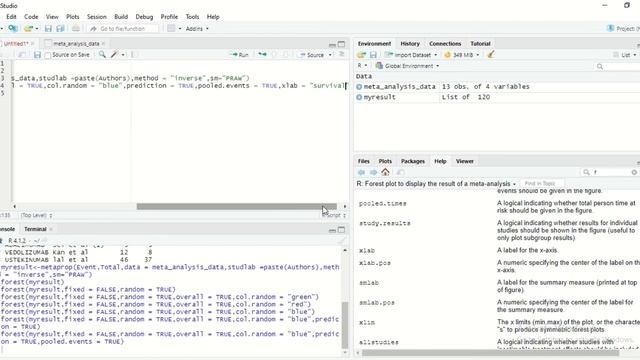The image size is (640, 360).
Task: Click the open file folder icon in main toolbar
Action: coord(28,29)
